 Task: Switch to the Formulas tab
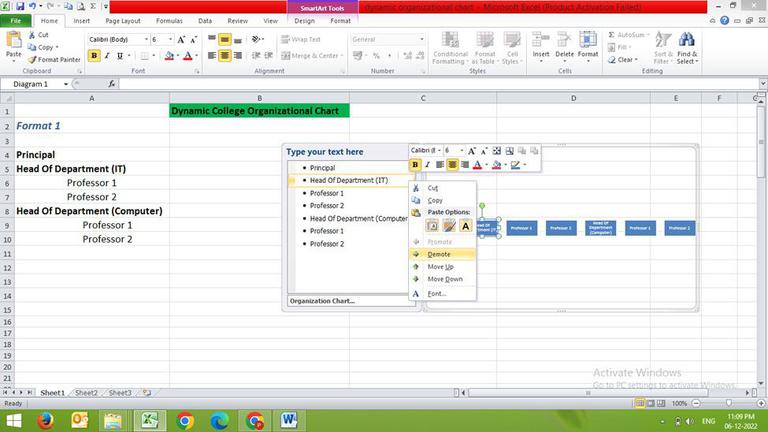(169, 21)
